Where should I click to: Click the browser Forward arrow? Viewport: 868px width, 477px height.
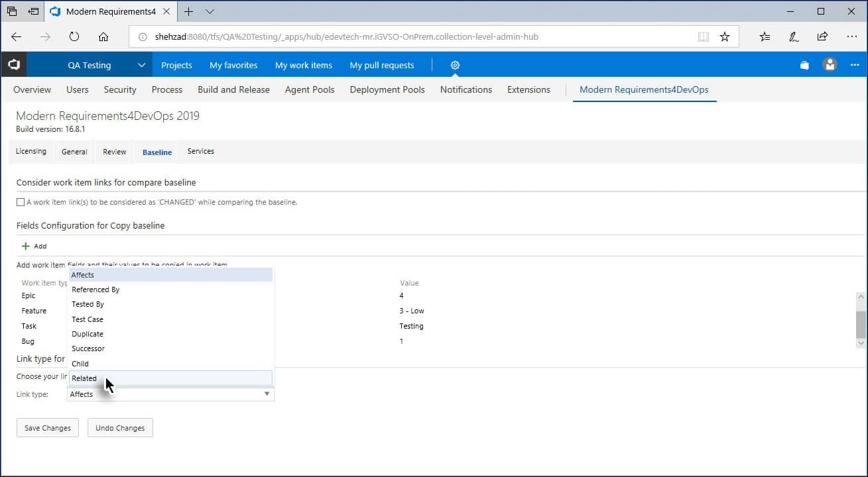tap(45, 37)
